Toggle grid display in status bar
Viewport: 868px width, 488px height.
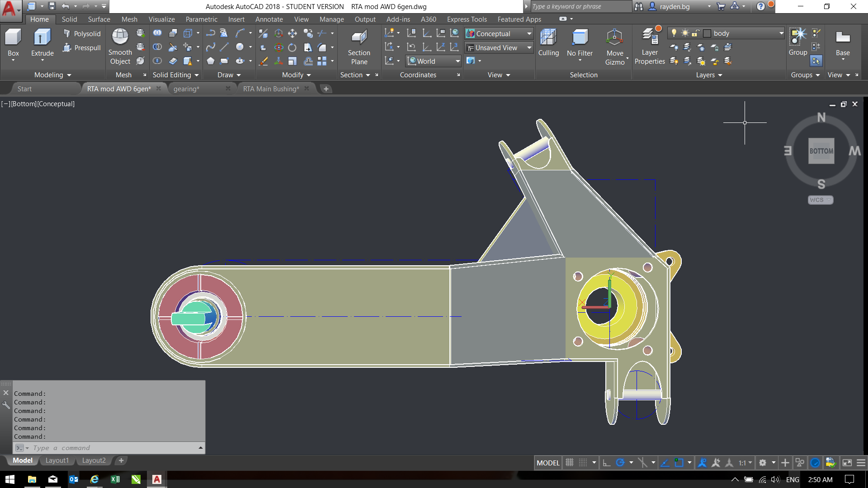click(x=570, y=463)
